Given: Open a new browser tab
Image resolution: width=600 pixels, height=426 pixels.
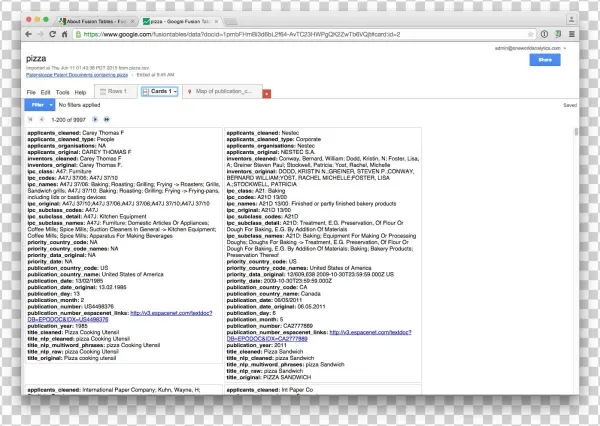Looking at the screenshot, I should pyautogui.click(x=231, y=21).
